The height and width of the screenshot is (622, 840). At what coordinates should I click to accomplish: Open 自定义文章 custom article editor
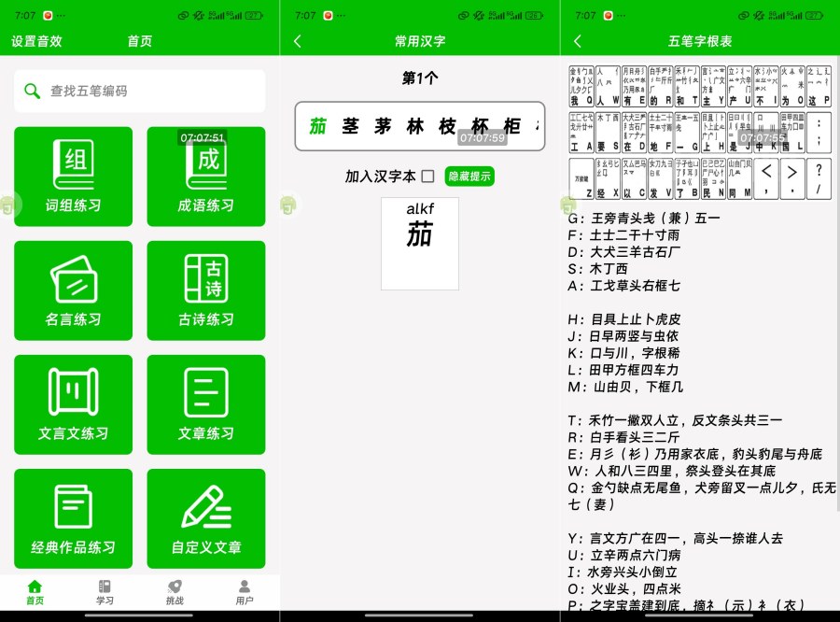[206, 518]
